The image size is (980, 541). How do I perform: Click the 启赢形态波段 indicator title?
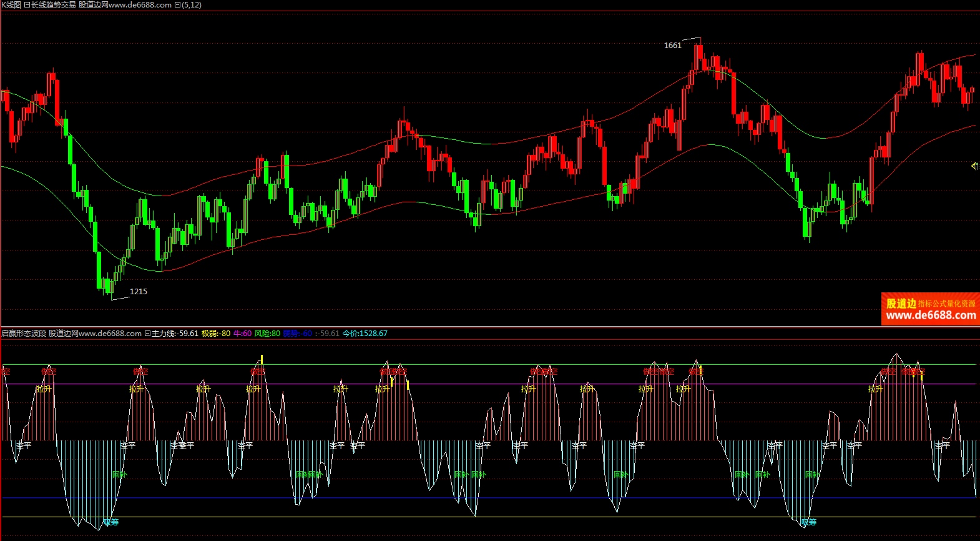pos(24,334)
